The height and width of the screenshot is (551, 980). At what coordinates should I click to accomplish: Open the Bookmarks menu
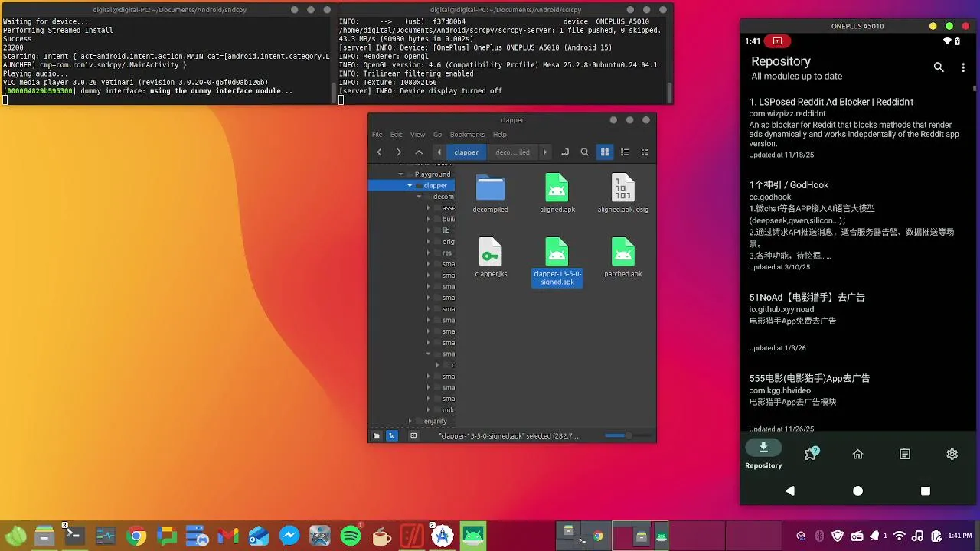(x=467, y=135)
